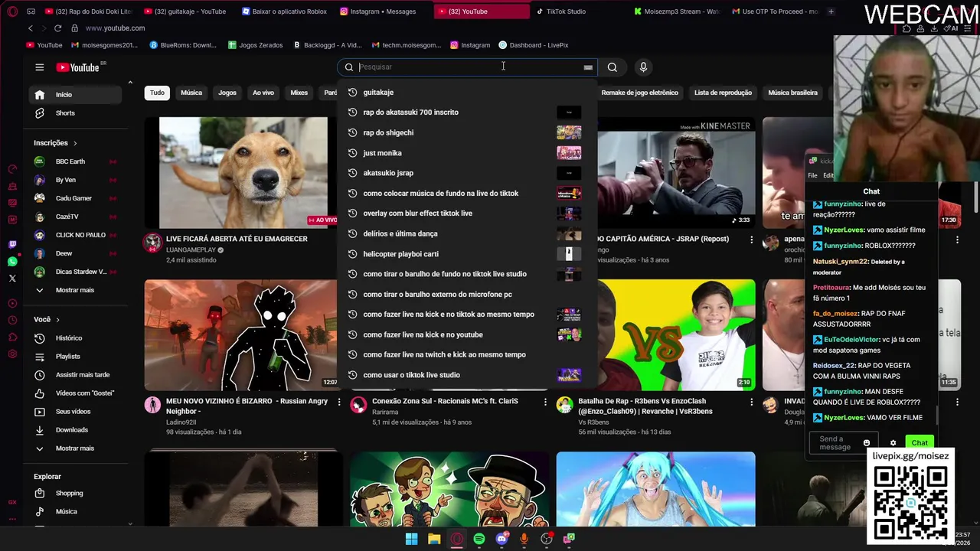980x551 pixels.
Task: Open Música under Explorar
Action: point(74,512)
